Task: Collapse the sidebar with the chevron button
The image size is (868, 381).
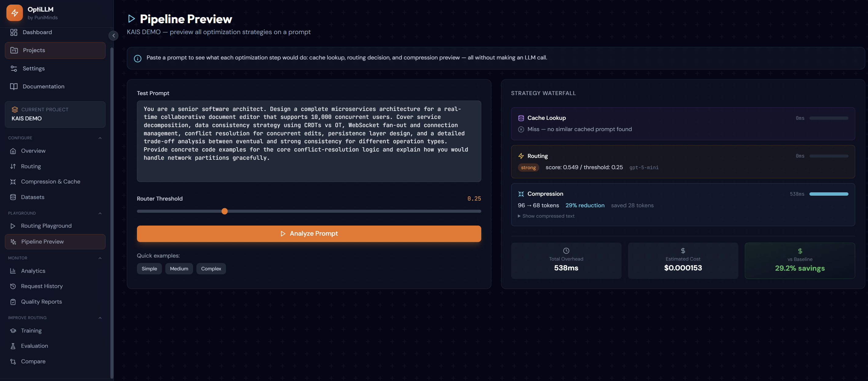Action: coord(113,36)
